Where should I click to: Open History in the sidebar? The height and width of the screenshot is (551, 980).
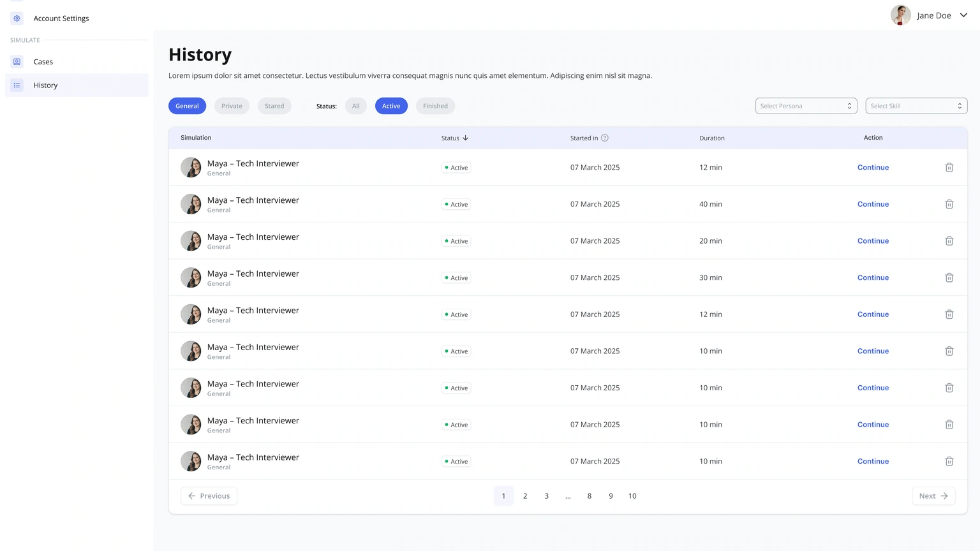tap(77, 85)
